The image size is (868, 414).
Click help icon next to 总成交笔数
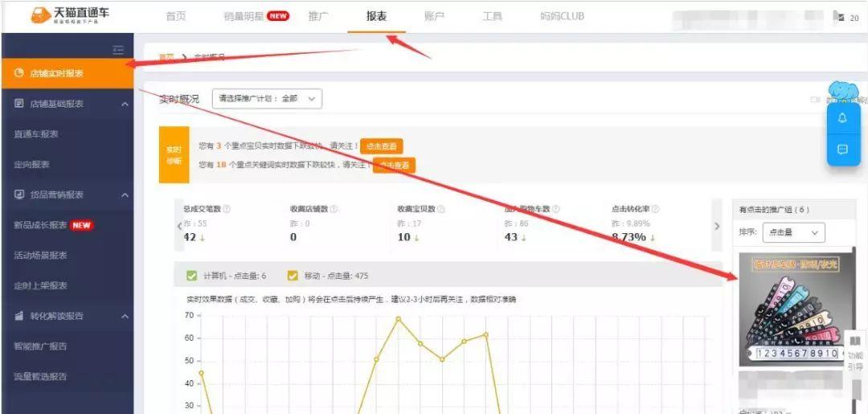tap(227, 209)
